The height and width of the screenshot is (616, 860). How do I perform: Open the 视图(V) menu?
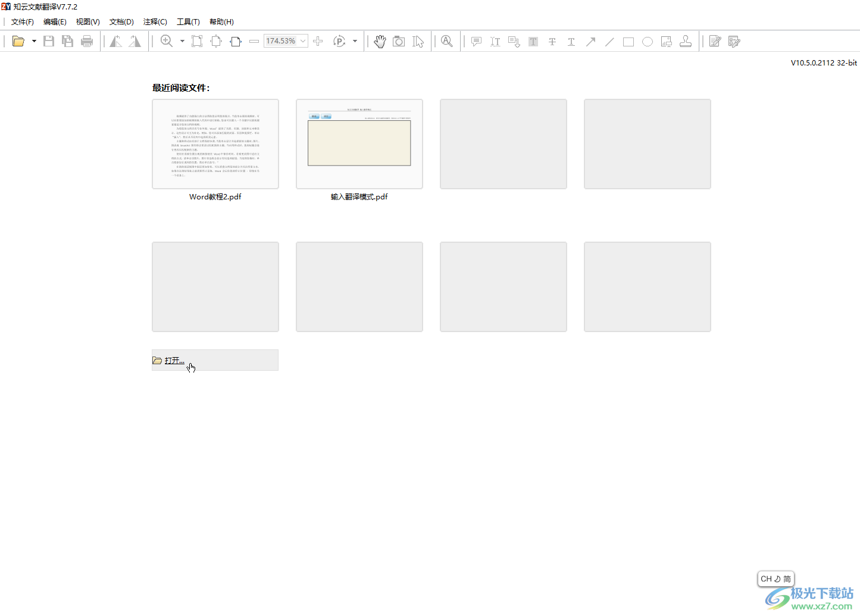pyautogui.click(x=87, y=21)
